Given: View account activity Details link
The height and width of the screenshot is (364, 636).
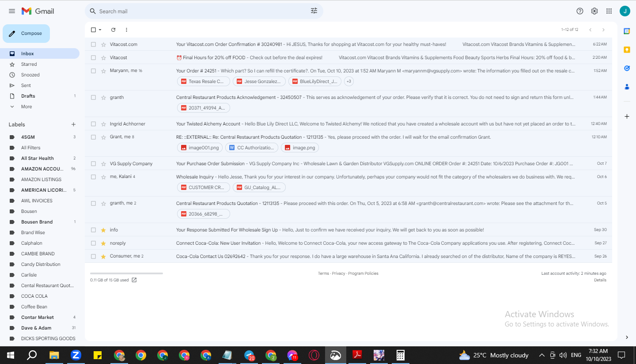Looking at the screenshot, I should (x=600, y=280).
